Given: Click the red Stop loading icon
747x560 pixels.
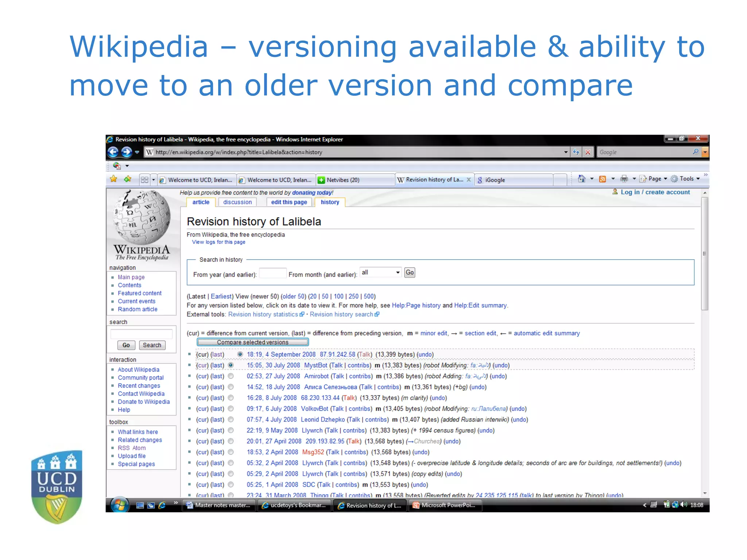Looking at the screenshot, I should tap(588, 152).
